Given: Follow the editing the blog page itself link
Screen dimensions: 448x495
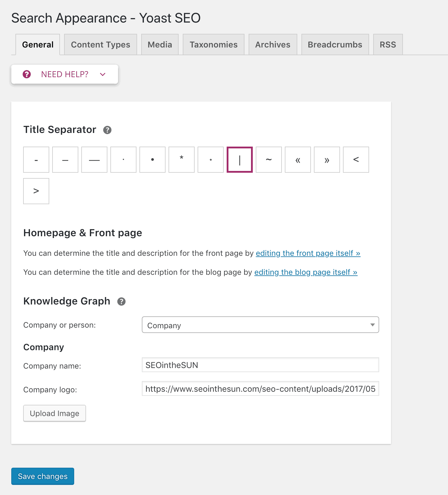Looking at the screenshot, I should [x=306, y=272].
